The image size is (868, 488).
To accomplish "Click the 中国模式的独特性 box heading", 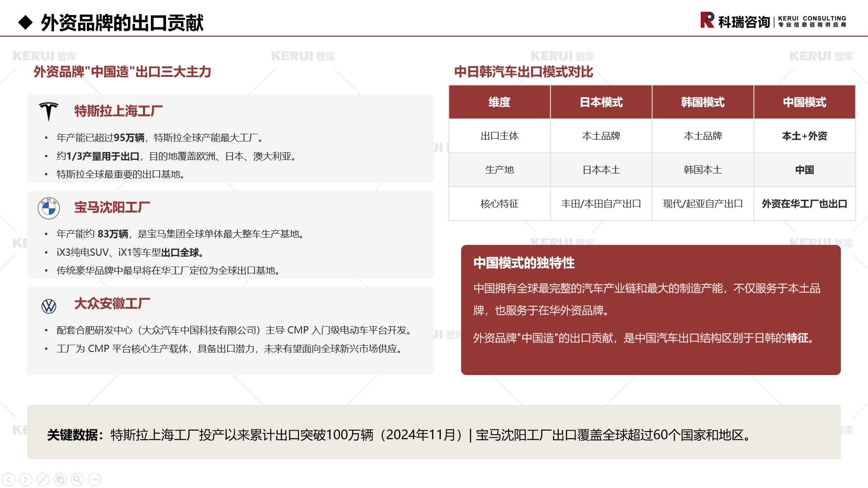I will [x=524, y=263].
